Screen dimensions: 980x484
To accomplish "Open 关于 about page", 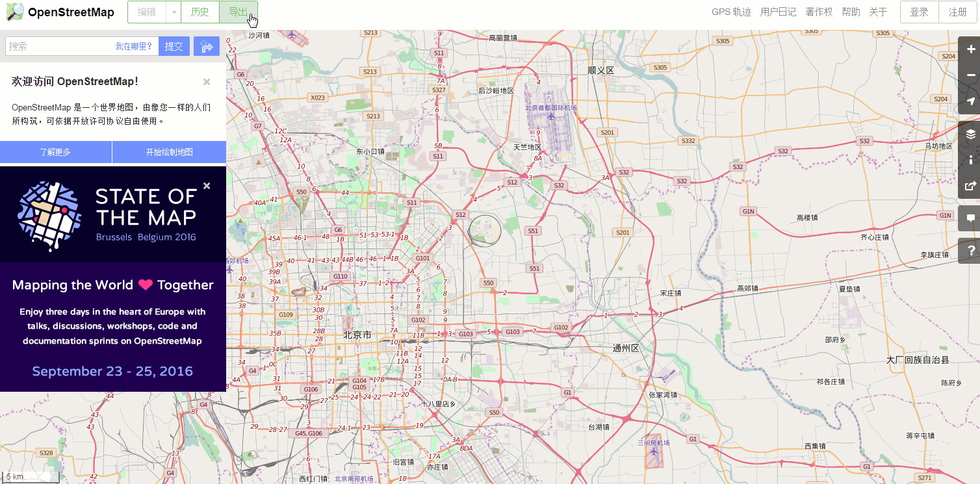I will point(878,12).
